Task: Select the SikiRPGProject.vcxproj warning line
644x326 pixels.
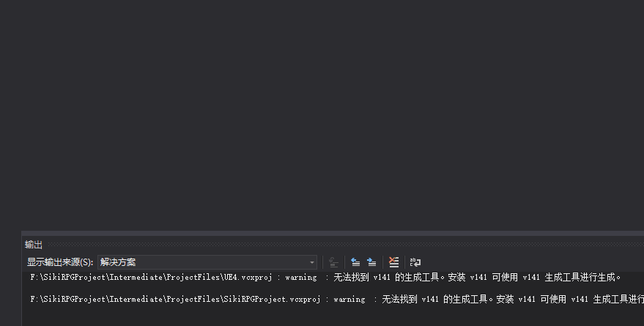Action: pos(337,300)
